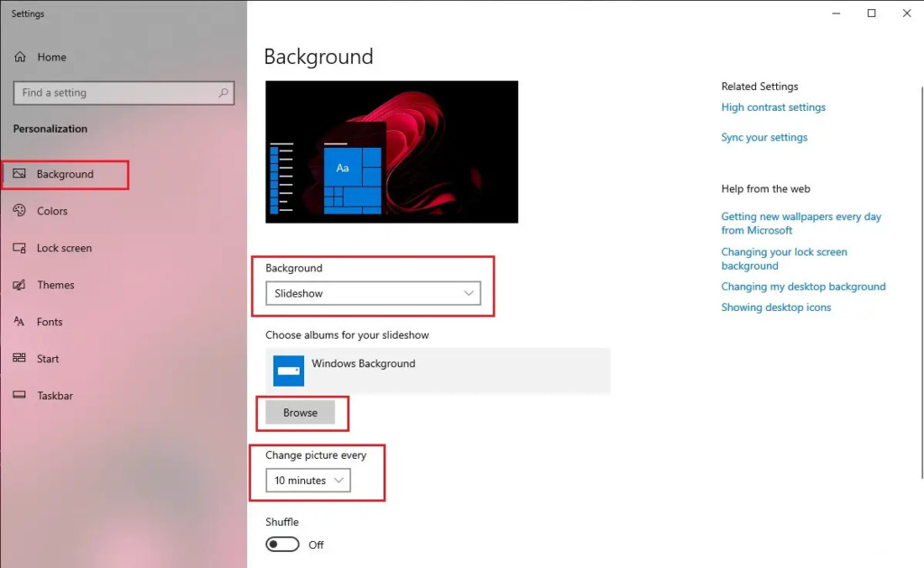Click the search magnifier icon
The width and height of the screenshot is (924, 568).
point(224,93)
